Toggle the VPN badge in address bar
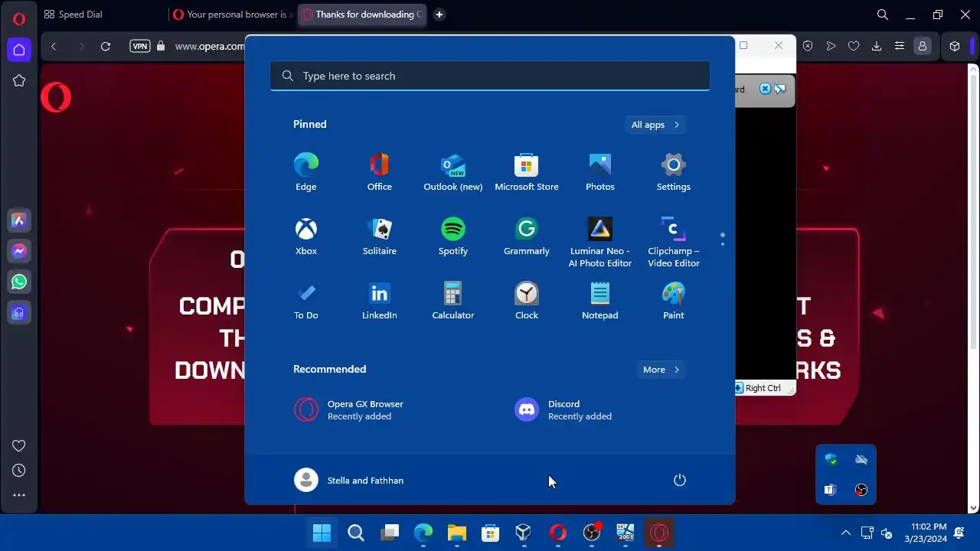The width and height of the screenshot is (980, 551). [140, 46]
